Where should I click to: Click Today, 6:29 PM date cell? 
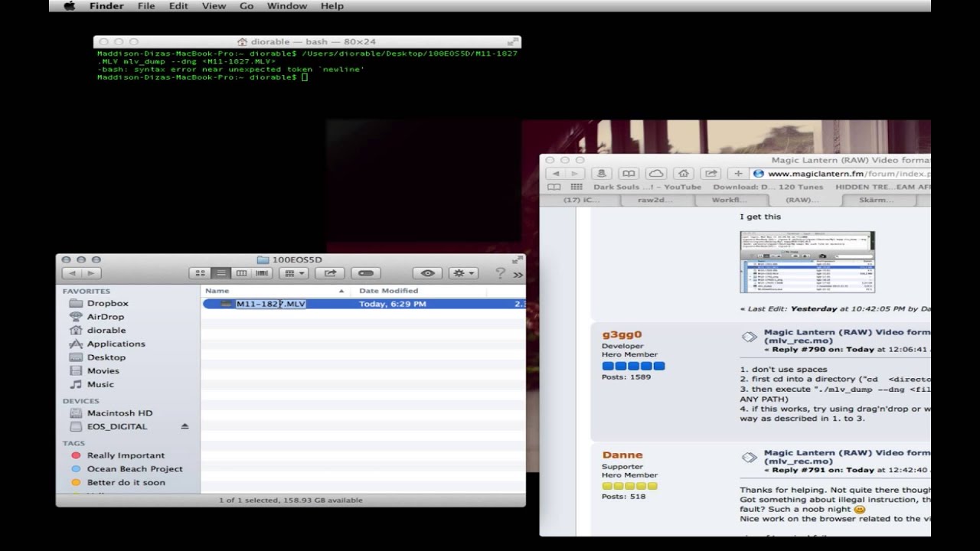pyautogui.click(x=393, y=304)
